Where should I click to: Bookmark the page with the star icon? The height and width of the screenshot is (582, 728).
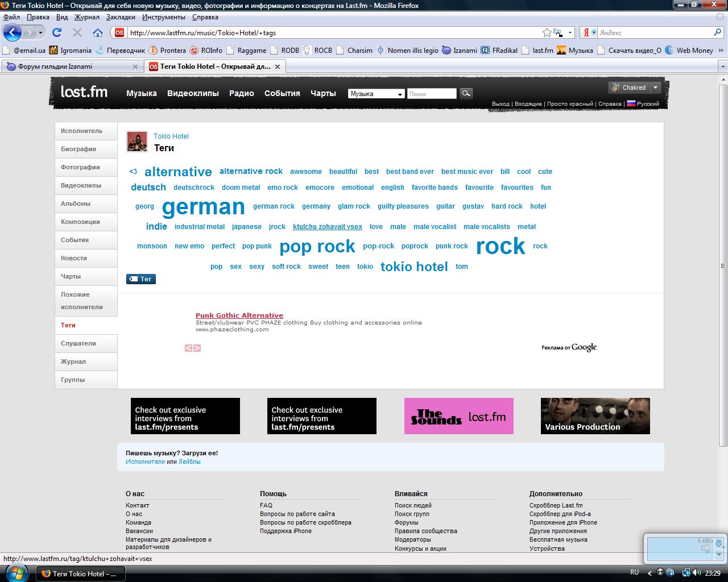[547, 32]
